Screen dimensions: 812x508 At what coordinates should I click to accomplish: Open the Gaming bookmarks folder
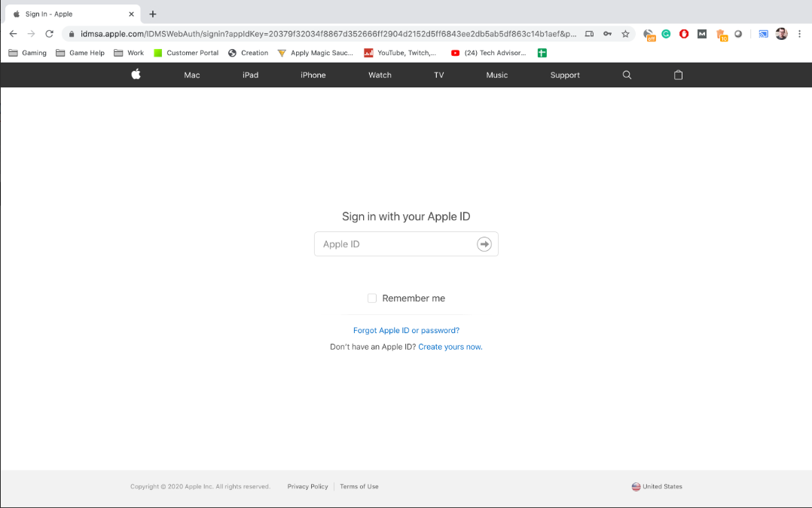(x=27, y=53)
